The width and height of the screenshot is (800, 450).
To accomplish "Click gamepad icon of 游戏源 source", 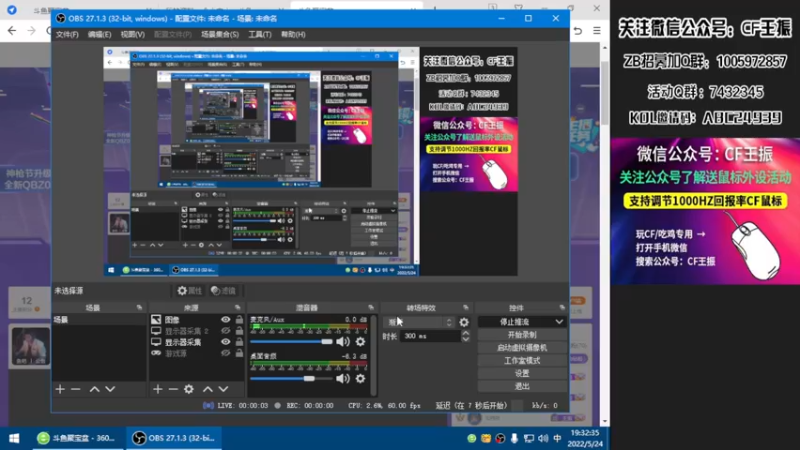I will (x=156, y=353).
